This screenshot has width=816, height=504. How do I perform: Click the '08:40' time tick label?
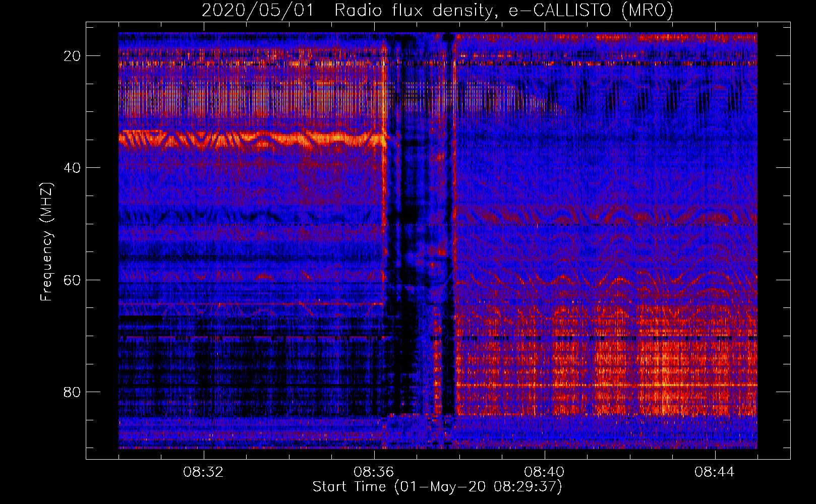coord(544,472)
